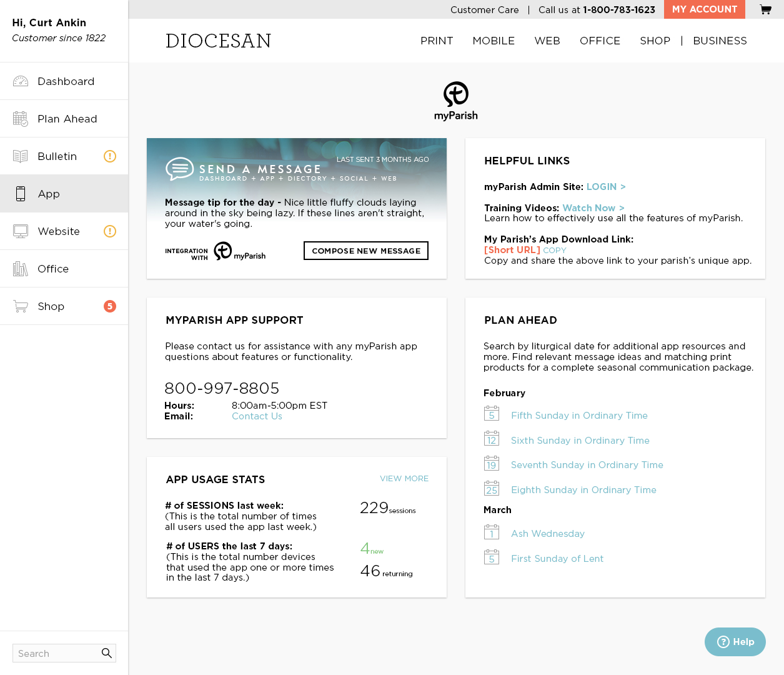This screenshot has height=675, width=784.
Task: Select Office in the left sidebar
Action: pos(53,269)
